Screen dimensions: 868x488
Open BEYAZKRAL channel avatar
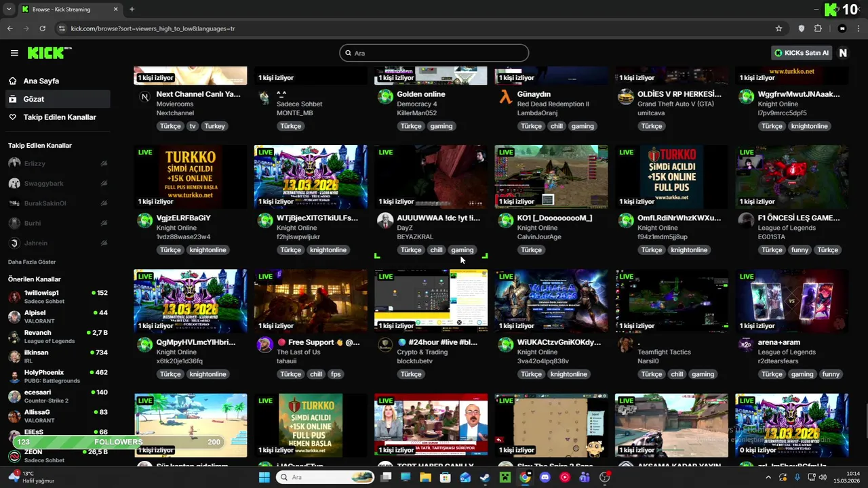pyautogui.click(x=385, y=220)
